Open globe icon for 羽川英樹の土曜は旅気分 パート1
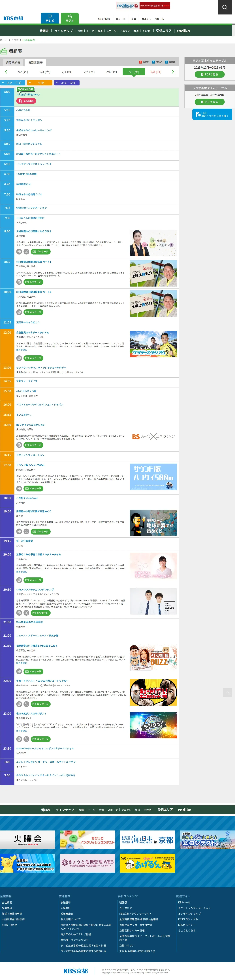 [19, 282]
